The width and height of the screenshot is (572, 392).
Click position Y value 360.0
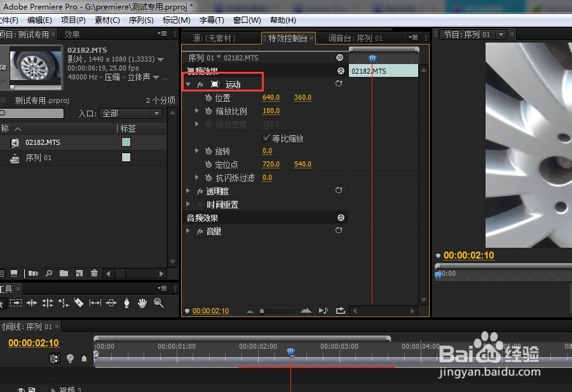pyautogui.click(x=303, y=97)
